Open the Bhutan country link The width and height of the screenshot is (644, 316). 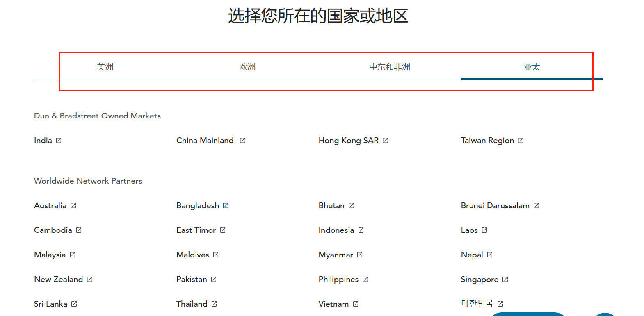pos(331,205)
